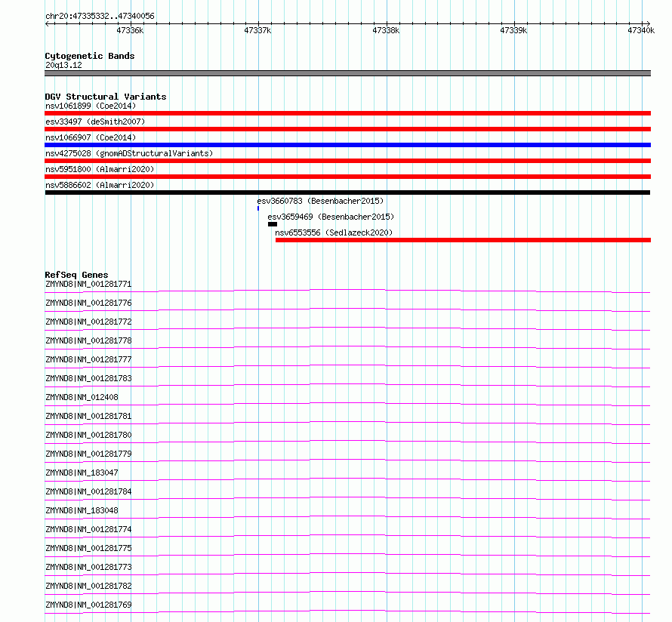Image resolution: width=672 pixels, height=622 pixels.
Task: Open transcript ZMYND8|NM_001281769
Action: [x=88, y=605]
